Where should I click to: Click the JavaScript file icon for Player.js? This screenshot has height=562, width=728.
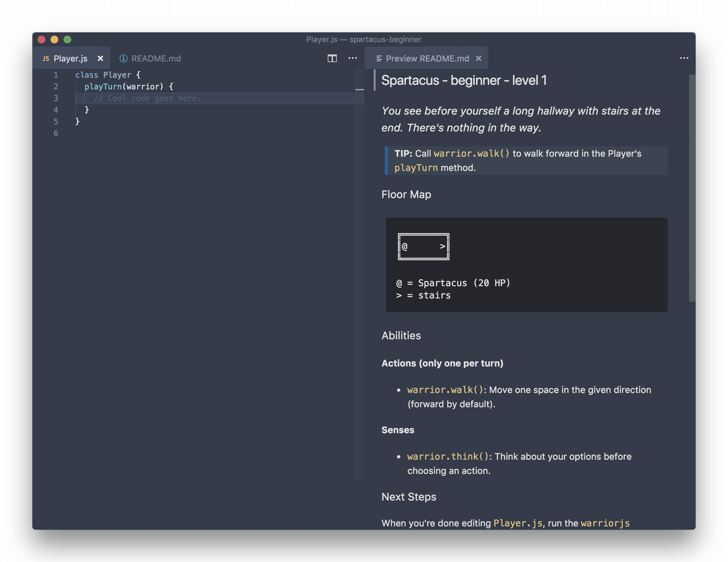pyautogui.click(x=46, y=58)
